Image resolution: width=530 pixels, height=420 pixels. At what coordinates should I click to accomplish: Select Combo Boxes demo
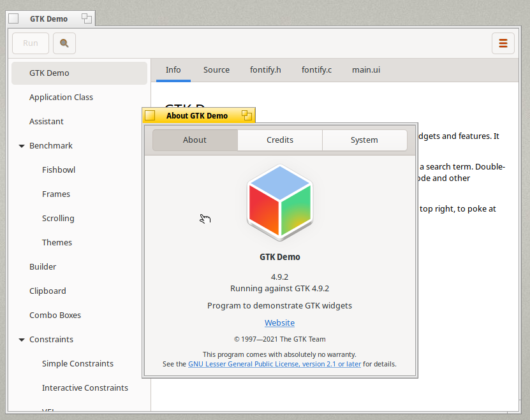pyautogui.click(x=80, y=315)
